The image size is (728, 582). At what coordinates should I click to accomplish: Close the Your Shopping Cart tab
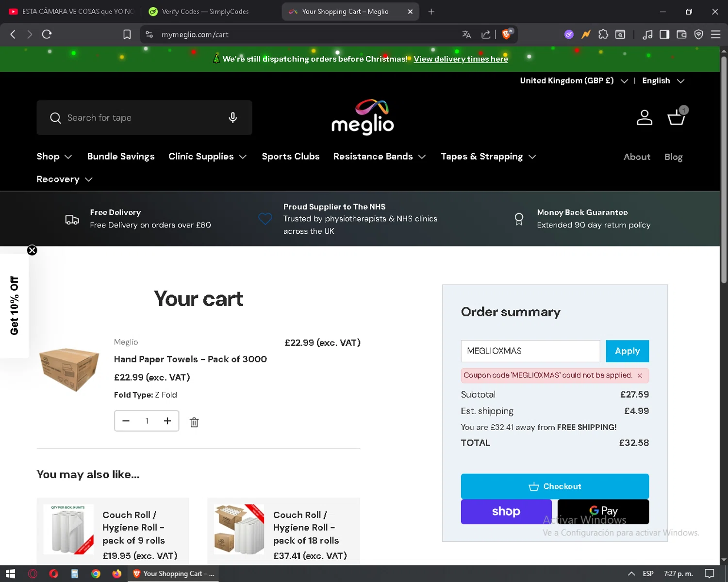tap(410, 12)
